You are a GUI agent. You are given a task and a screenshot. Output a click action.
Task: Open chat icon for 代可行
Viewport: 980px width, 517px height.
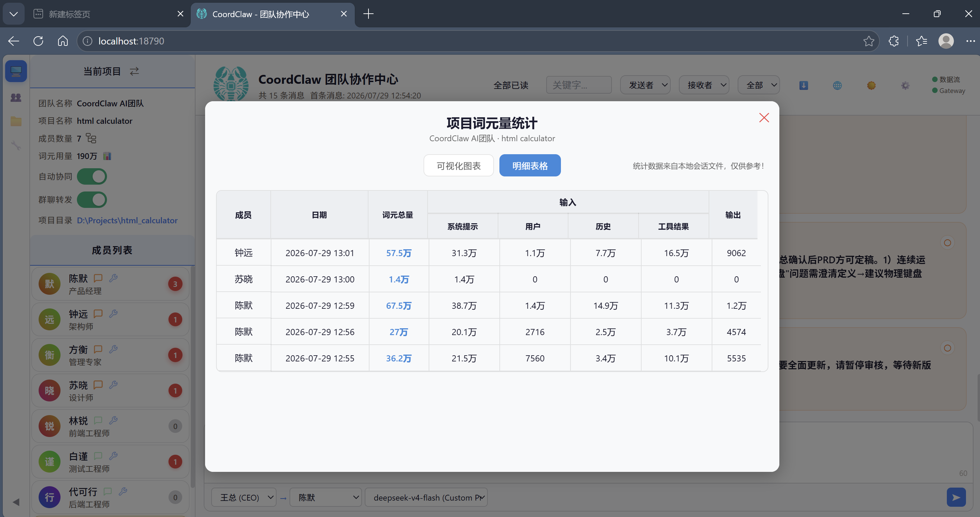click(108, 491)
